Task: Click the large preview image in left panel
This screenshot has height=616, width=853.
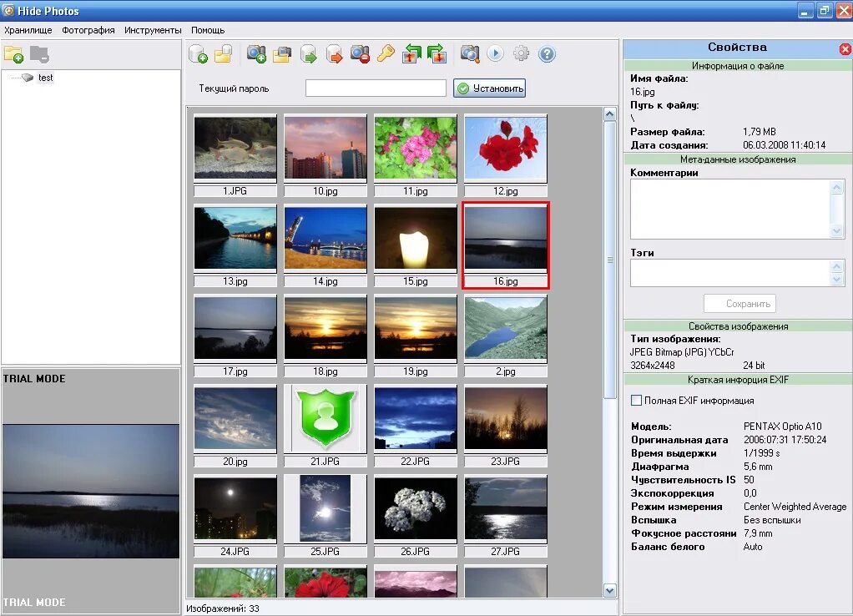Action: [91, 492]
